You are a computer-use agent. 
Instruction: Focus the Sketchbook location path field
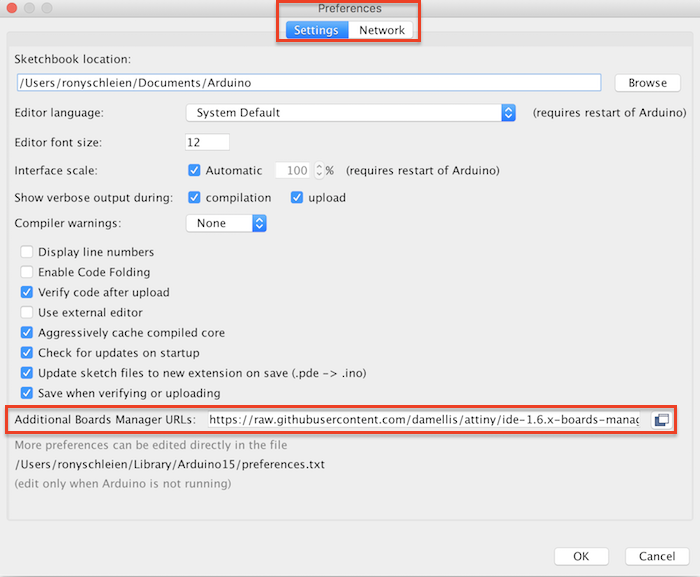(x=309, y=83)
